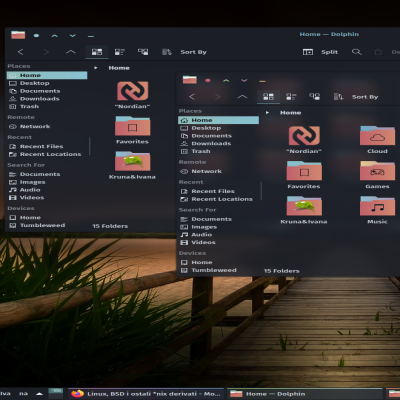Open window menu icon in front window titlebar

[x=190, y=80]
